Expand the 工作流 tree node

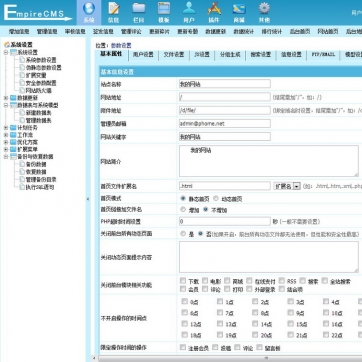(x=6, y=135)
